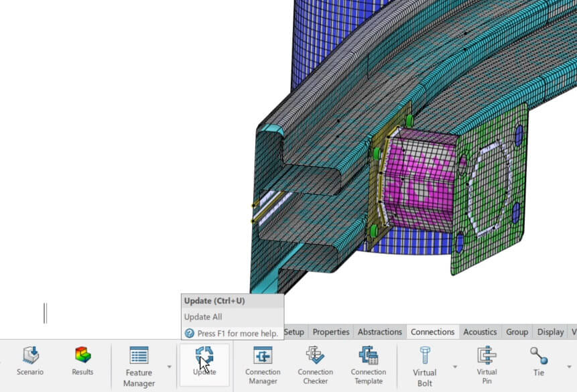Click the 'Update (Ctrl+U)' tooltip title
The height and width of the screenshot is (392, 577).
point(214,301)
